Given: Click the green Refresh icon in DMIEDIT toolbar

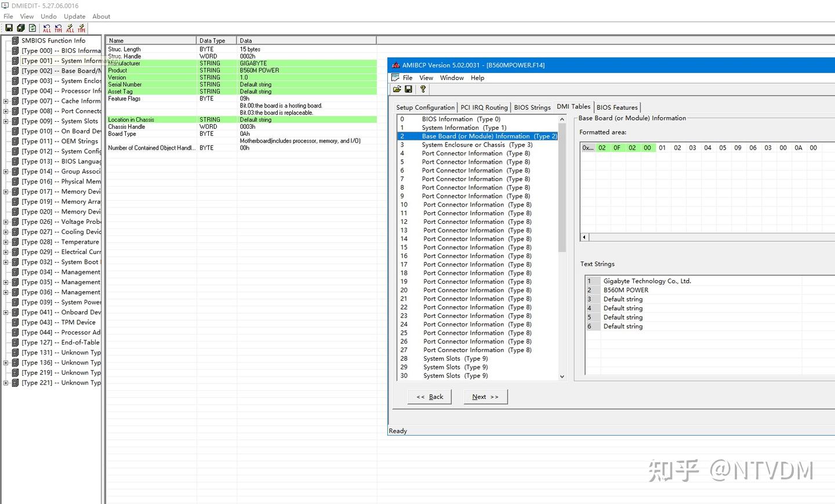Looking at the screenshot, I should point(32,28).
